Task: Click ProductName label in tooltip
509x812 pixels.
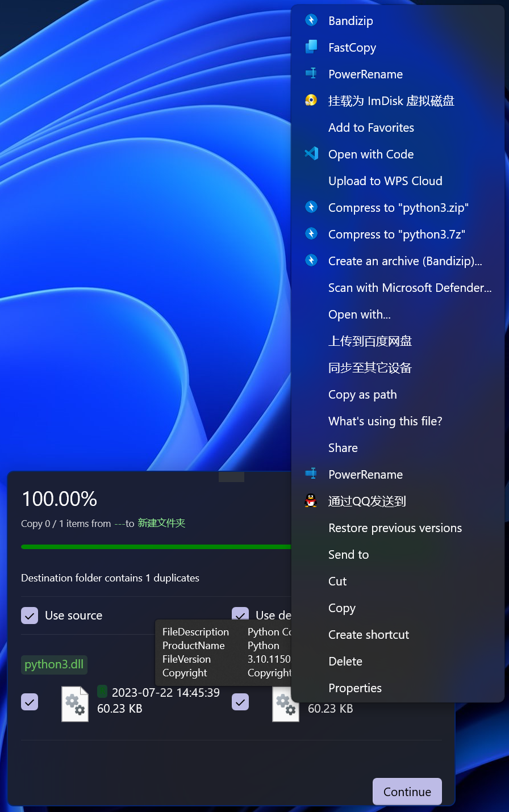Action: point(194,645)
